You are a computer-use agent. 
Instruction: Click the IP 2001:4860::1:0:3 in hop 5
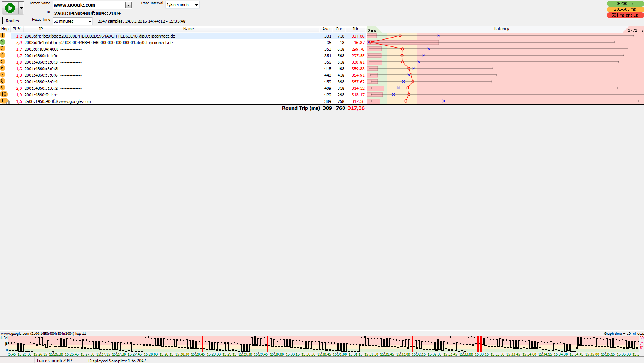(41, 63)
